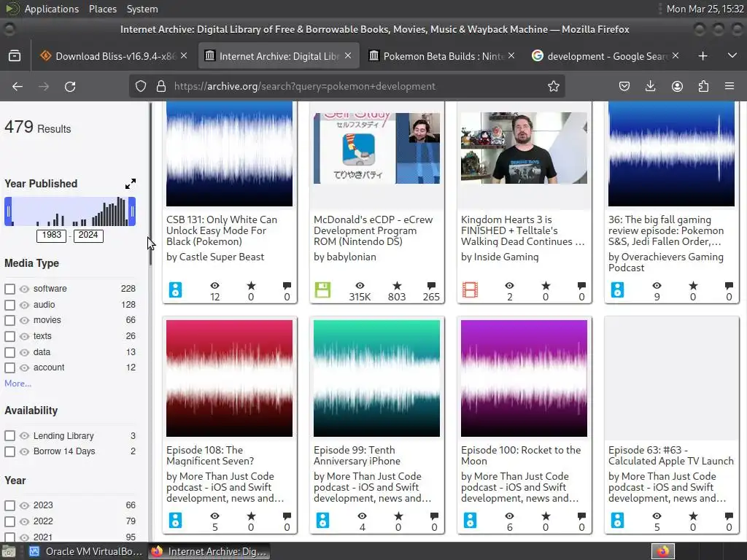Click audio icon on Episode 63 card
The height and width of the screenshot is (560, 747).
617,520
